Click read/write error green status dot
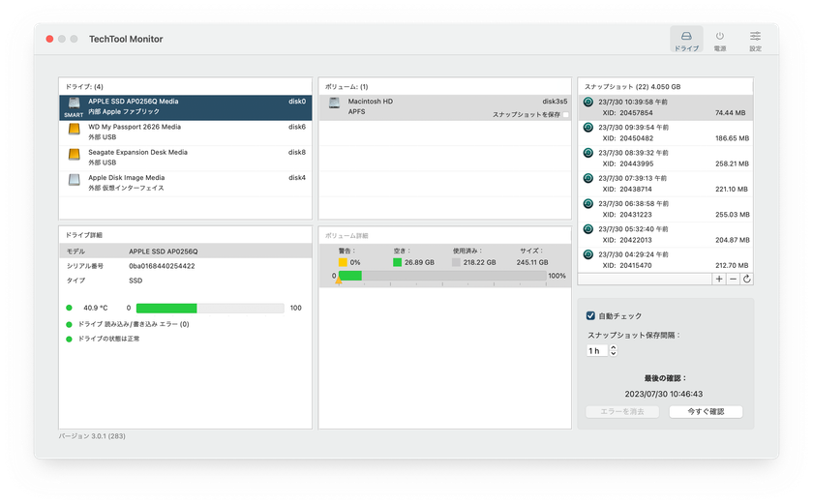Image resolution: width=813 pixels, height=504 pixels. point(69,324)
